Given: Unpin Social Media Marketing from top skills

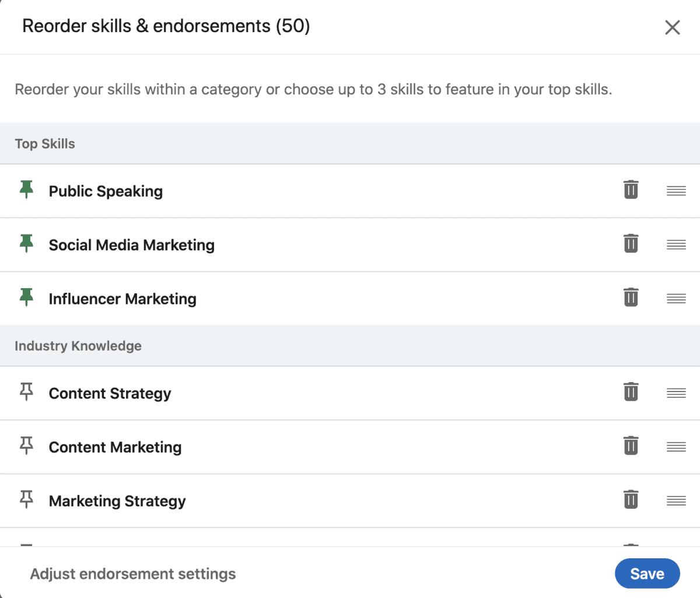Looking at the screenshot, I should point(26,243).
